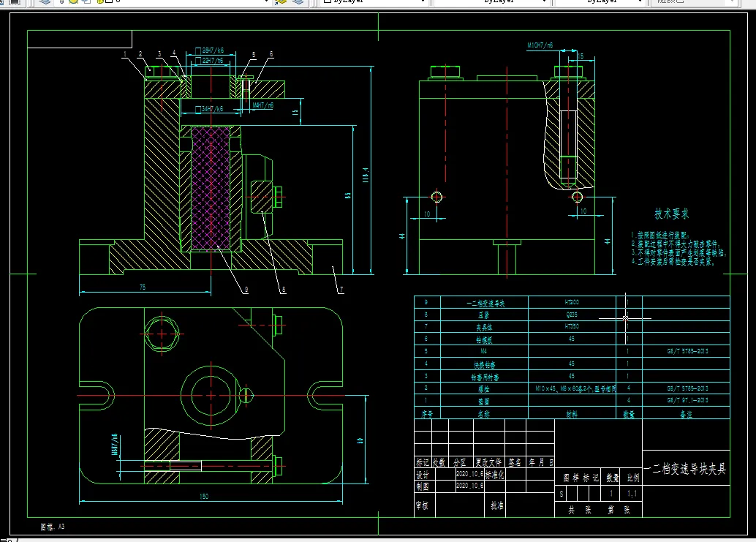Select the 签名 title block label
The image size is (756, 542).
[x=515, y=462]
